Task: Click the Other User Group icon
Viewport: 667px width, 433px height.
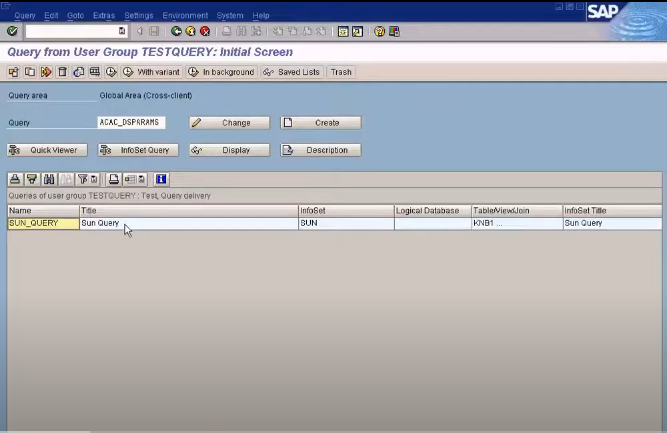Action: tap(14, 72)
